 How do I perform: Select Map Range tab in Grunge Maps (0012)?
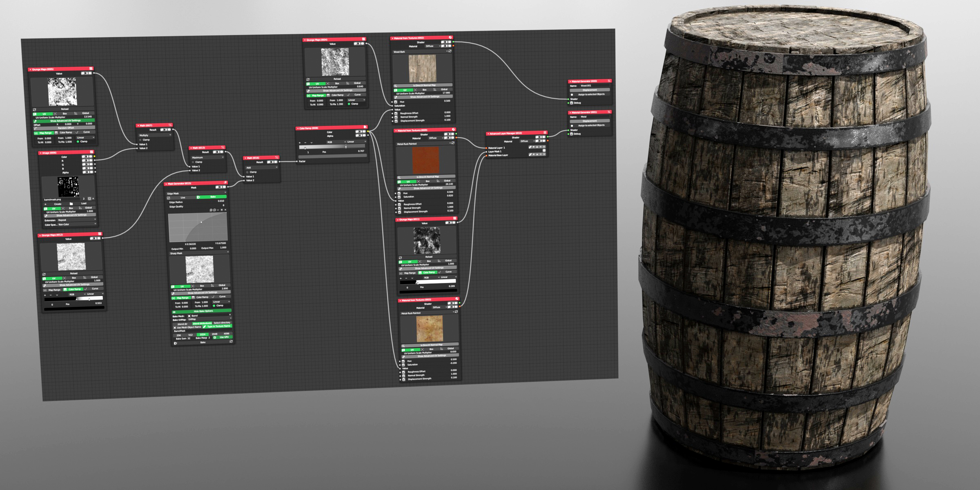pyautogui.click(x=52, y=290)
